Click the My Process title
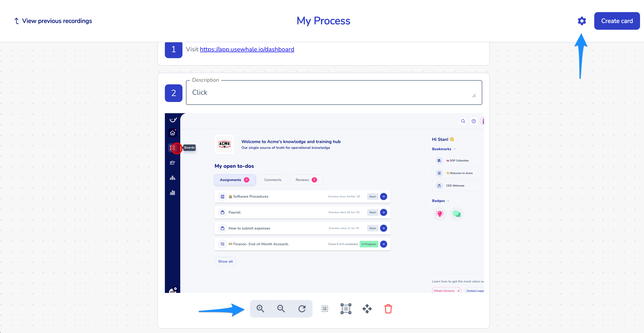The image size is (644, 333). [x=323, y=21]
